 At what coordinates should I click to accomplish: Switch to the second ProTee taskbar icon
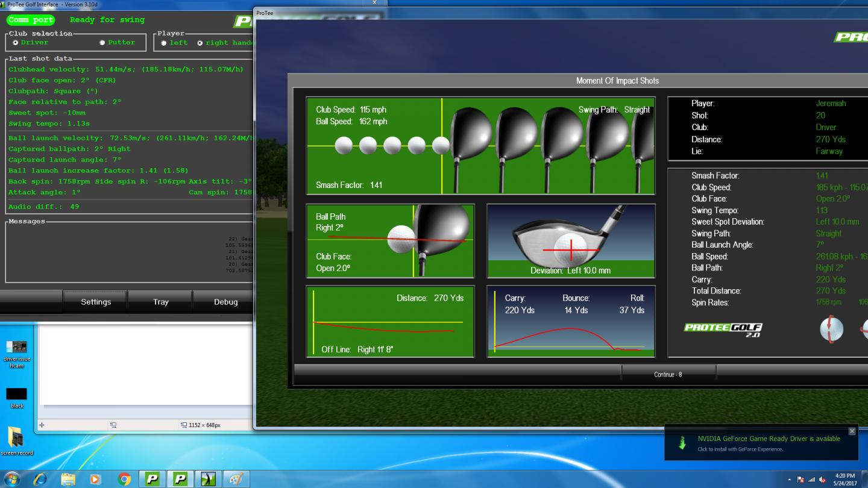click(180, 480)
